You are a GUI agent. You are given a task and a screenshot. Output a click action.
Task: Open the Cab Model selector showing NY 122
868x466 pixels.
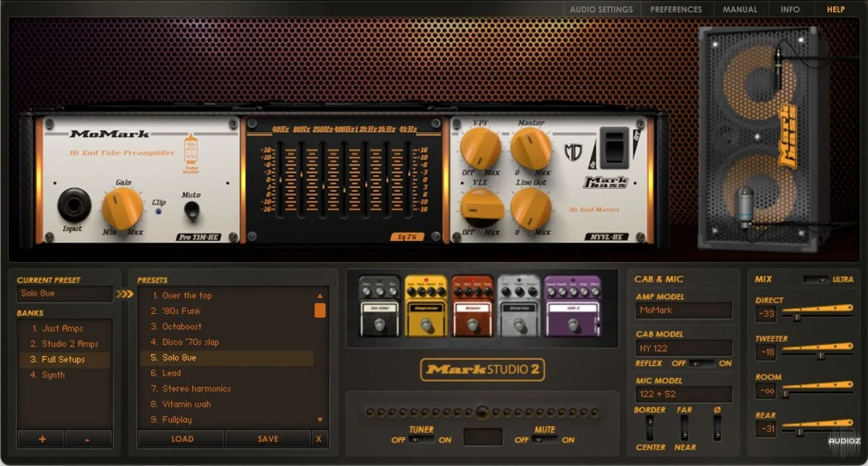(684, 348)
